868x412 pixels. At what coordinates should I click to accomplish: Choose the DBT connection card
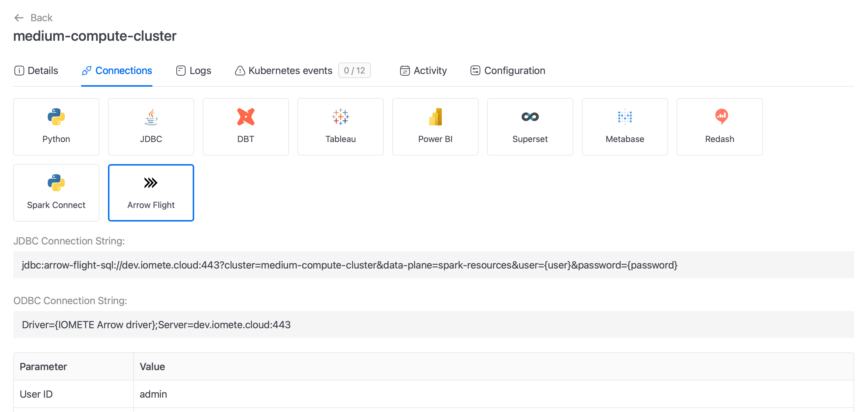(x=246, y=127)
